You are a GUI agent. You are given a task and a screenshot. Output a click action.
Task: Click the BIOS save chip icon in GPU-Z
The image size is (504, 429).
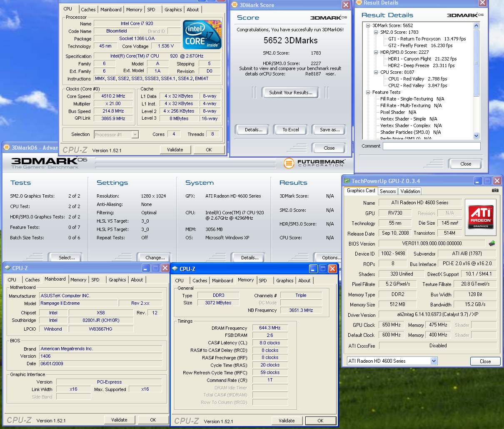492,243
